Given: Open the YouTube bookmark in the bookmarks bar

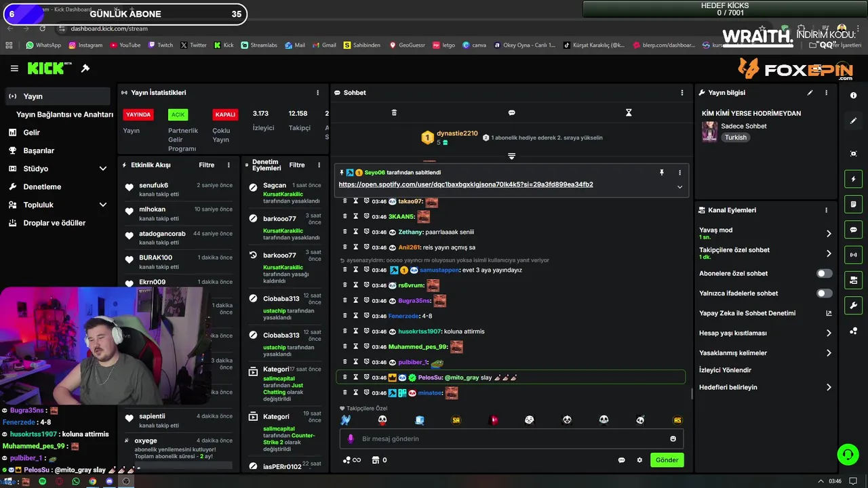Looking at the screenshot, I should click(125, 45).
